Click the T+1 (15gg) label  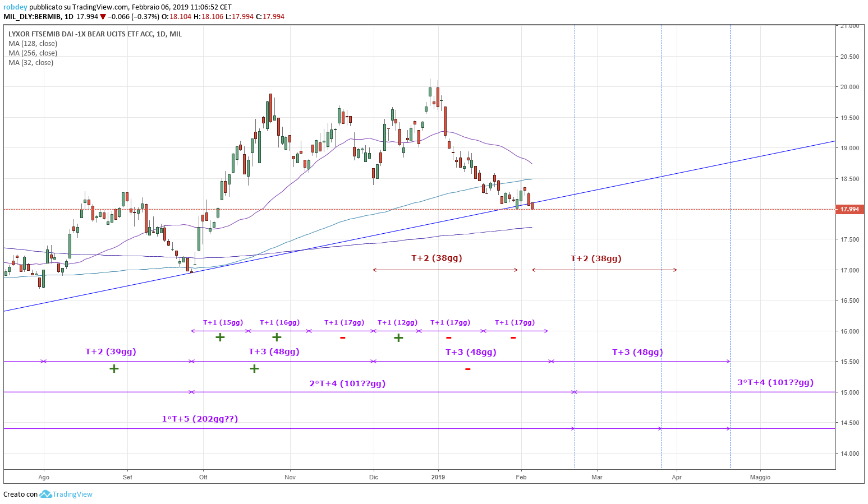223,322
